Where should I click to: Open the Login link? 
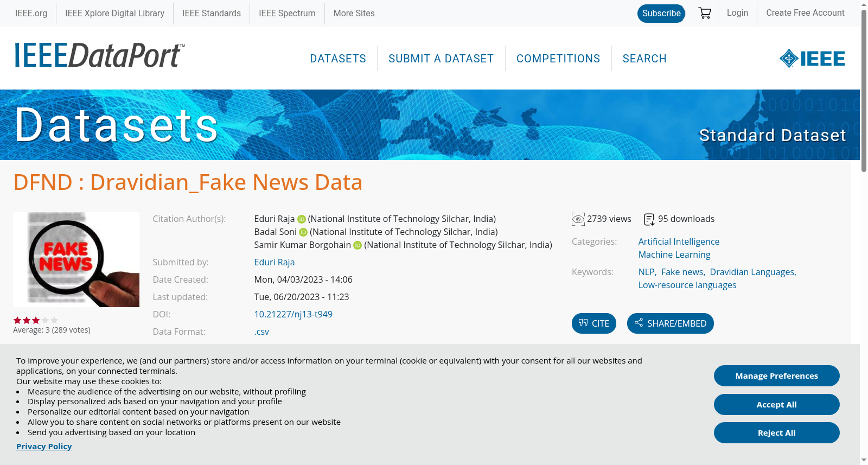tap(737, 12)
